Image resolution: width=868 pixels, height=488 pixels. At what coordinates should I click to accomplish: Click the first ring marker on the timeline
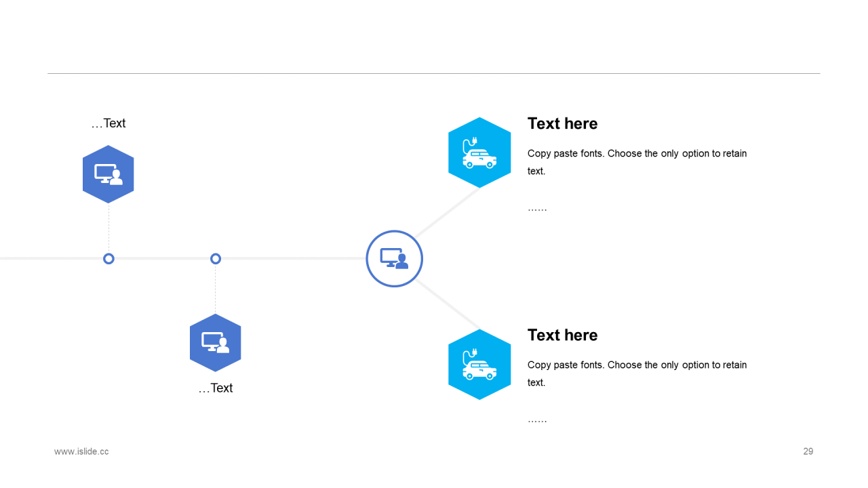pyautogui.click(x=108, y=259)
